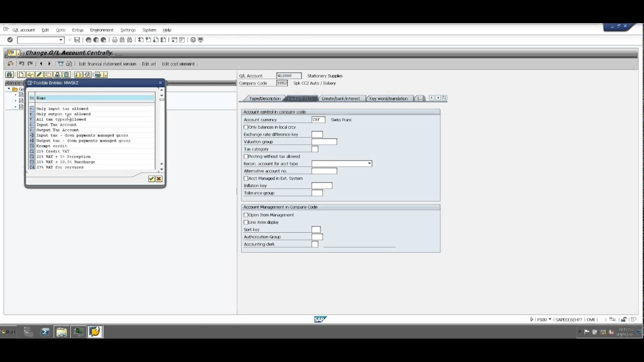Confirm the selection with the green checkmark in the Possible Entries dialog
The height and width of the screenshot is (362, 644).
[x=151, y=179]
